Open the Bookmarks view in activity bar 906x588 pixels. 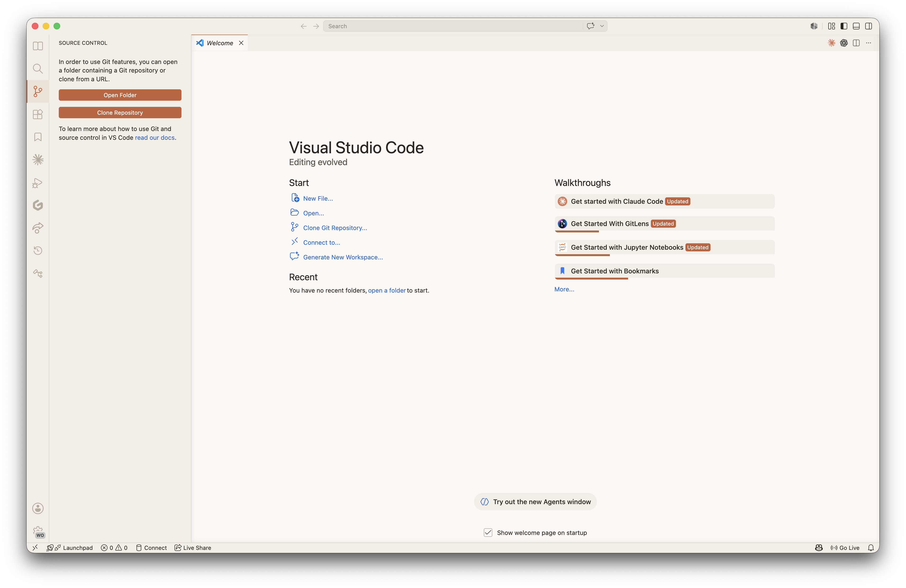[38, 137]
